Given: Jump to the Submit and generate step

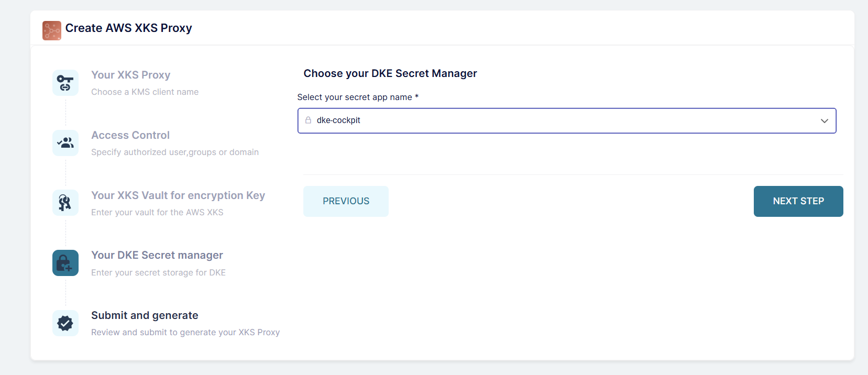Looking at the screenshot, I should (145, 315).
